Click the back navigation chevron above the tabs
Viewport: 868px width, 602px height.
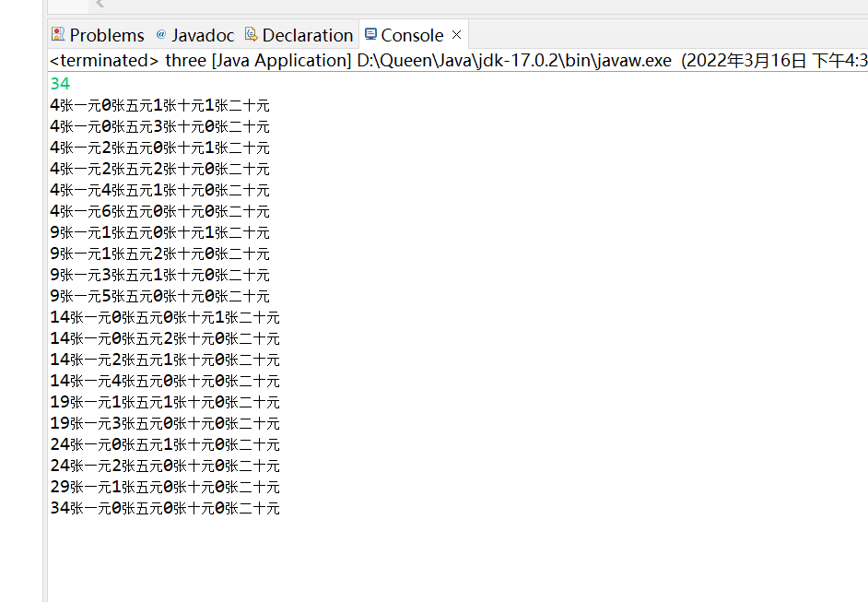100,5
